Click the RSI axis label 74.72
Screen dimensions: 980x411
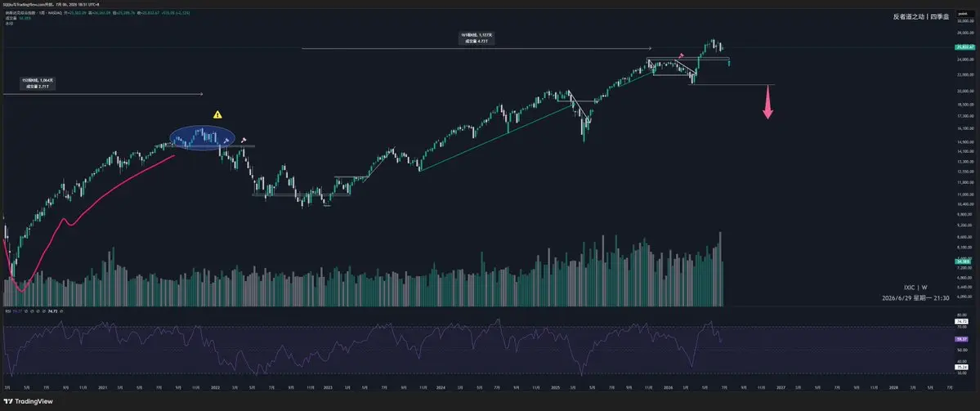[x=961, y=322]
